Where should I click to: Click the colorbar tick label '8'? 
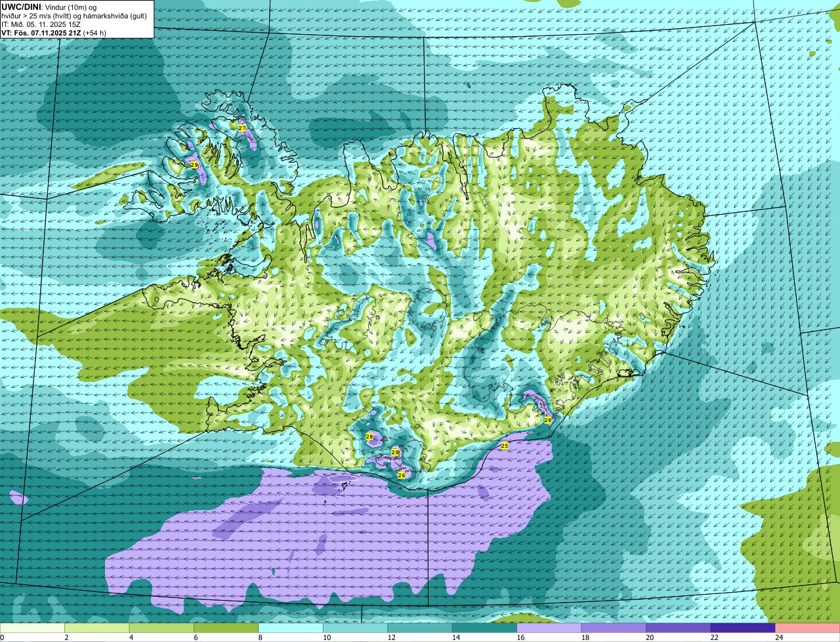tap(260, 637)
